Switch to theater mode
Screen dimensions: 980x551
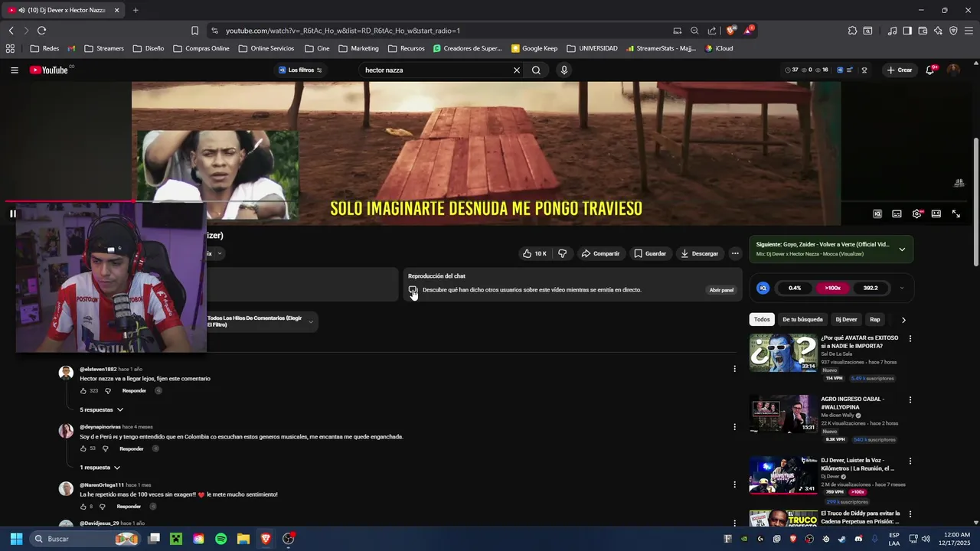(x=936, y=214)
